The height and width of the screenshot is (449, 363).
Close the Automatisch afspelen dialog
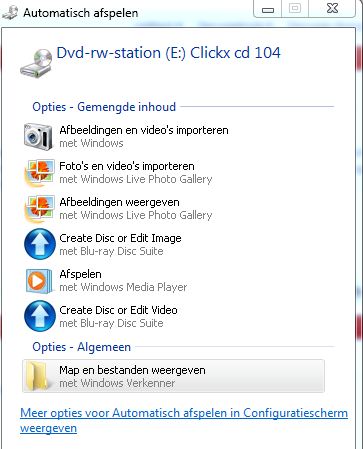[x=332, y=8]
